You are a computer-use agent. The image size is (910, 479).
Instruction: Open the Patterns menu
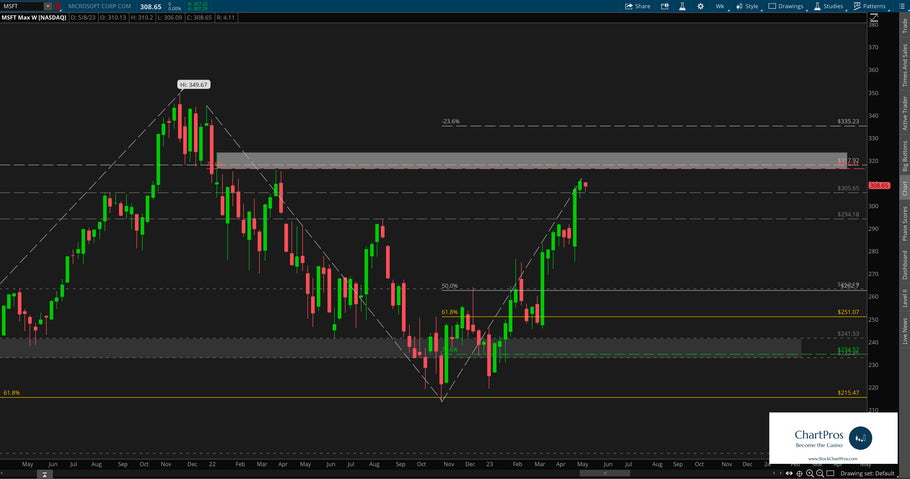[869, 6]
